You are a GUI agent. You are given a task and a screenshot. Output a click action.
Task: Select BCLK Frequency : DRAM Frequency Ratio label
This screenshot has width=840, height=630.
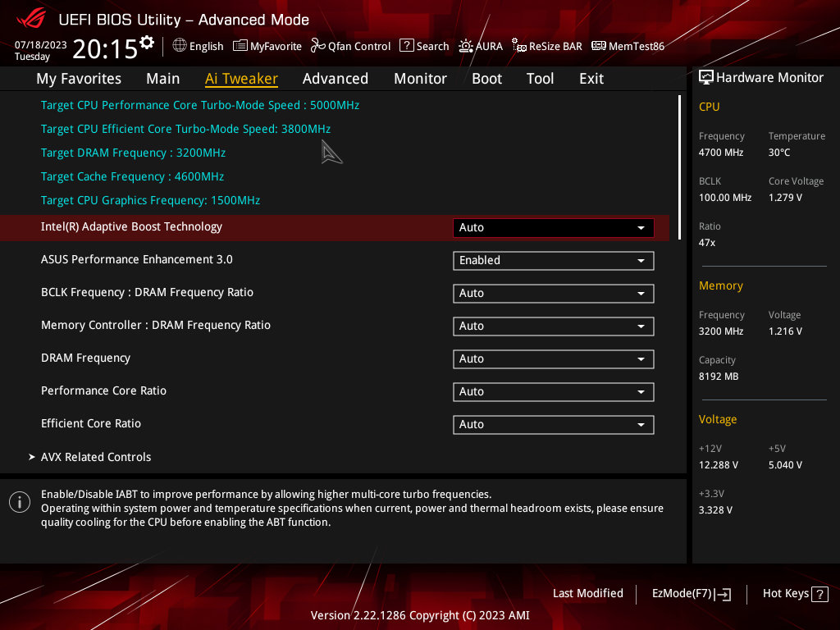[x=148, y=292]
